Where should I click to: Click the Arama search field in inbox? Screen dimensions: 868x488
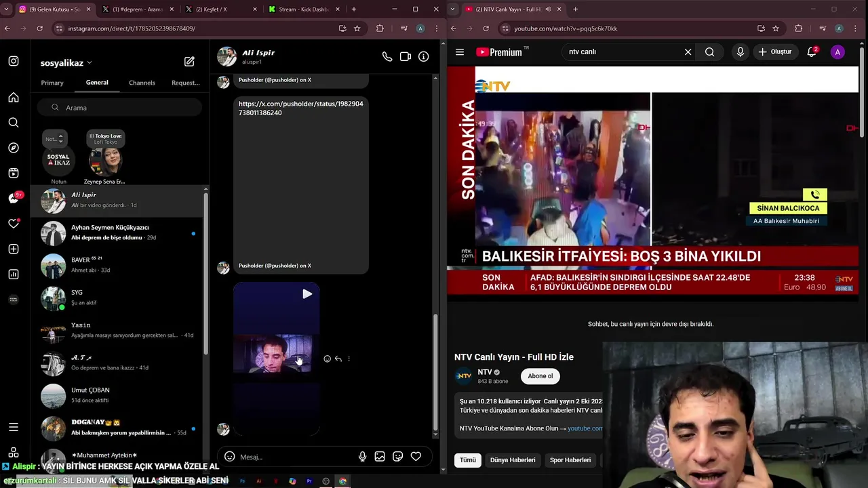pyautogui.click(x=120, y=108)
